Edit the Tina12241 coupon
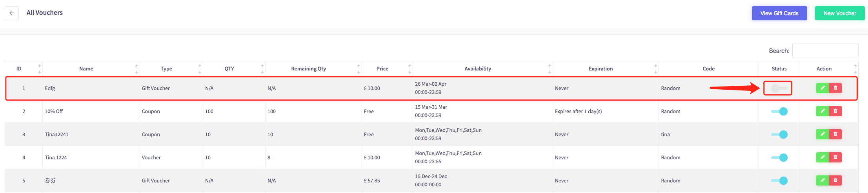The image size is (868, 193). click(x=823, y=134)
